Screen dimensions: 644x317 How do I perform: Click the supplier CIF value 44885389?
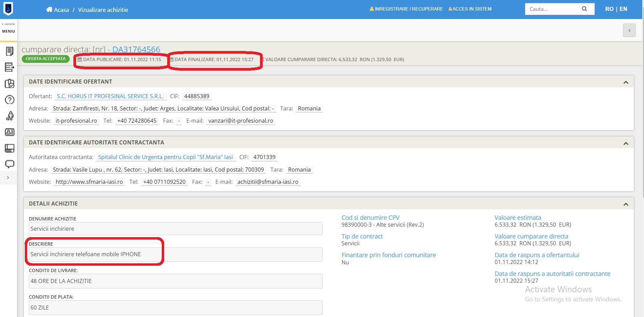coord(197,96)
